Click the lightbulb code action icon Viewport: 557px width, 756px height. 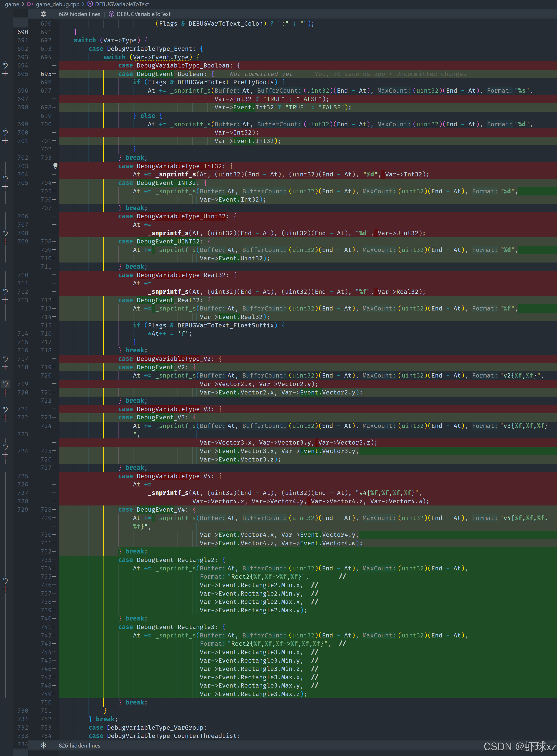tap(55, 166)
